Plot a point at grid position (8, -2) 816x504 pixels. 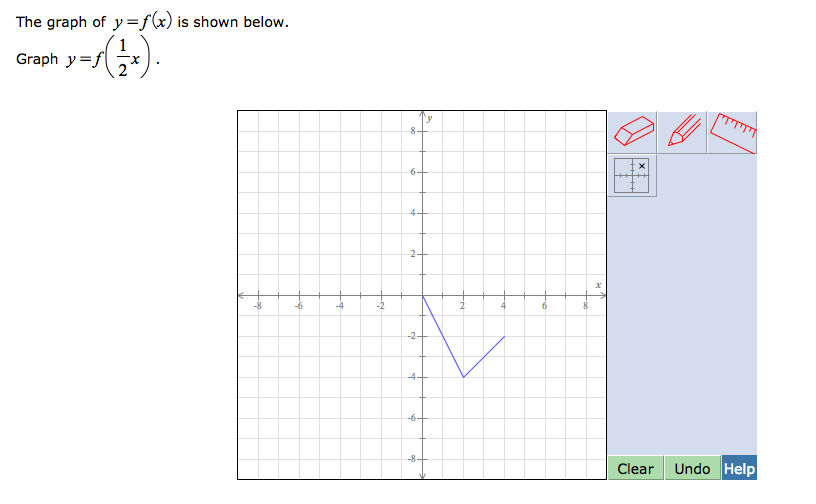coord(586,336)
